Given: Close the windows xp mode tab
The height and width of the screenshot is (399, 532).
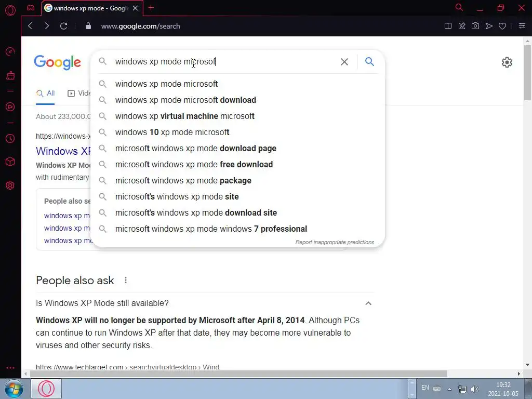Looking at the screenshot, I should (x=136, y=8).
